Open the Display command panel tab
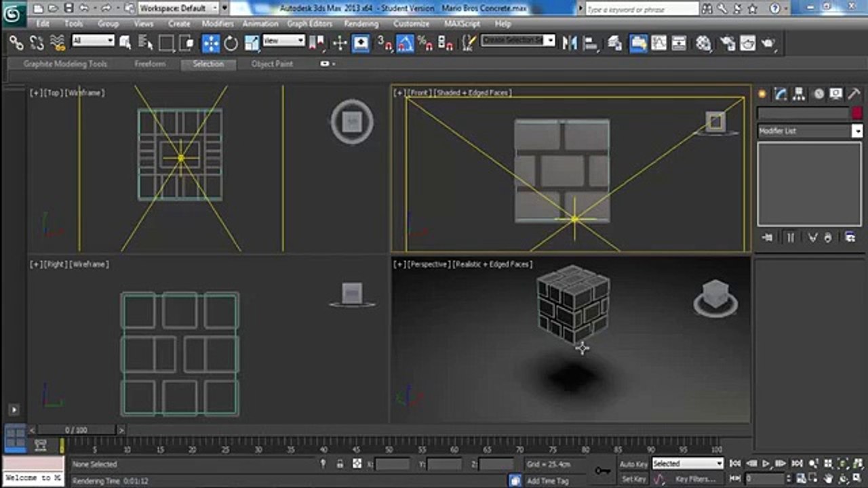The height and width of the screenshot is (488, 868). coord(836,94)
